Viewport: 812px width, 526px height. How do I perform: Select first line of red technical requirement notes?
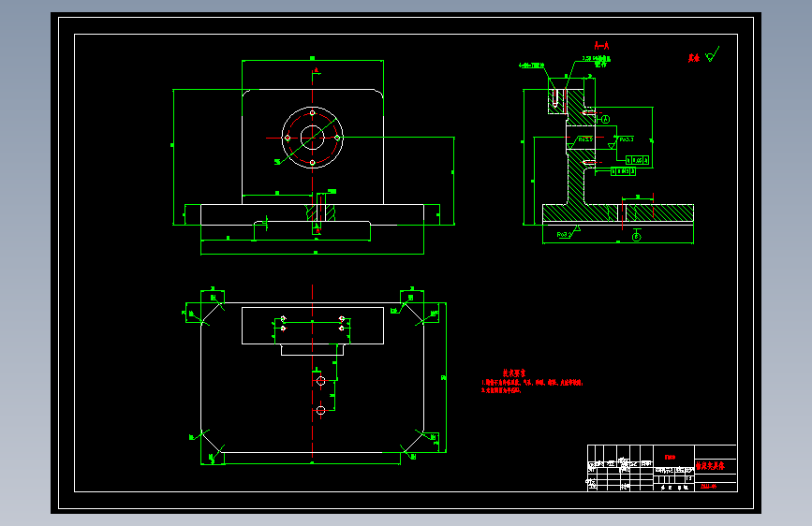click(x=532, y=383)
